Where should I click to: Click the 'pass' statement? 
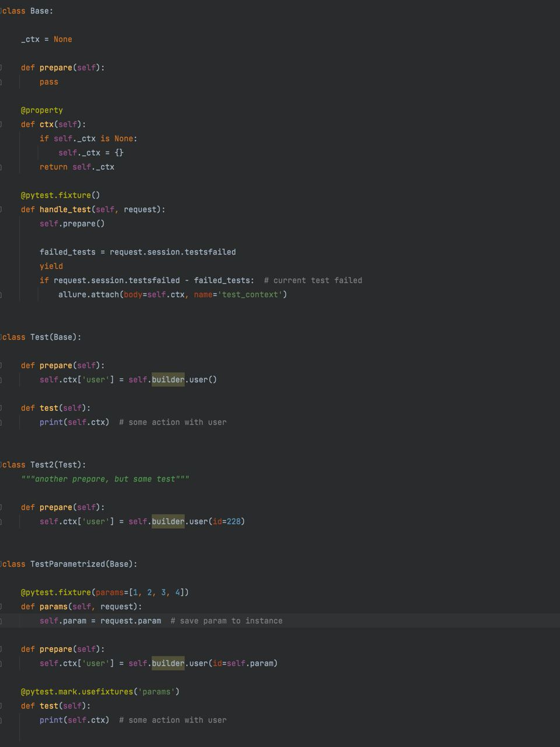coord(49,82)
